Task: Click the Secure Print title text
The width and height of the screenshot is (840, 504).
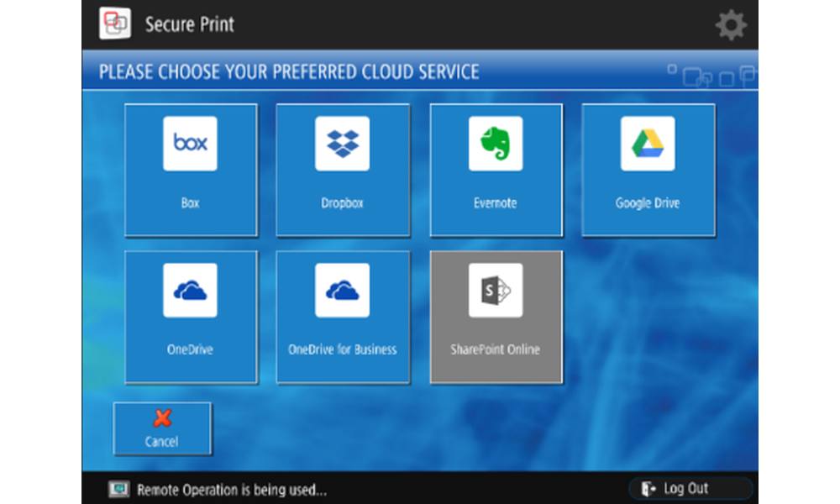Action: coord(188,24)
